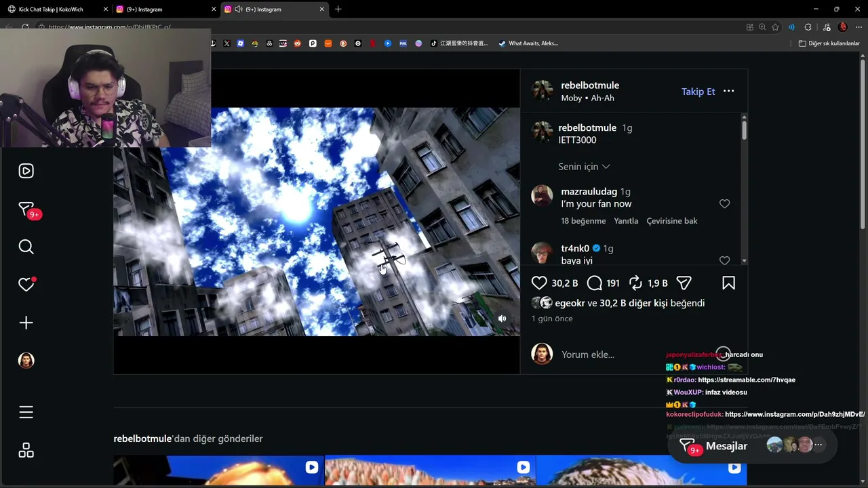Close the active Instagram tab playing audio
Screen dimensions: 868x488
[x=321, y=9]
